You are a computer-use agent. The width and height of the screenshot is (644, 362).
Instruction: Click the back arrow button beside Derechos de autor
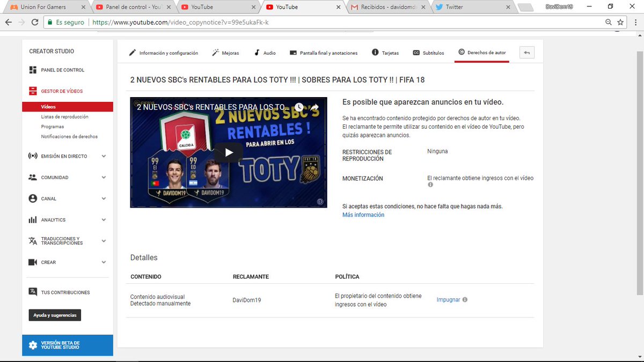coord(527,53)
